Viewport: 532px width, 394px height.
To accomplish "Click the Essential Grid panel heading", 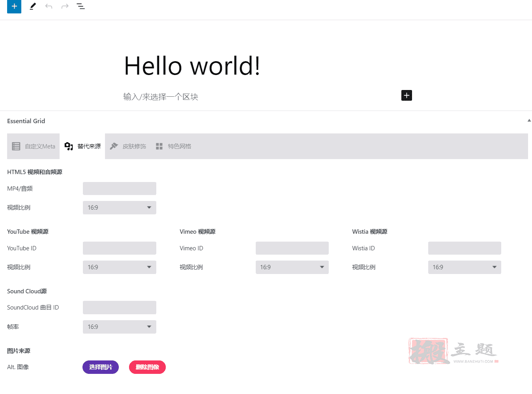I will point(26,121).
